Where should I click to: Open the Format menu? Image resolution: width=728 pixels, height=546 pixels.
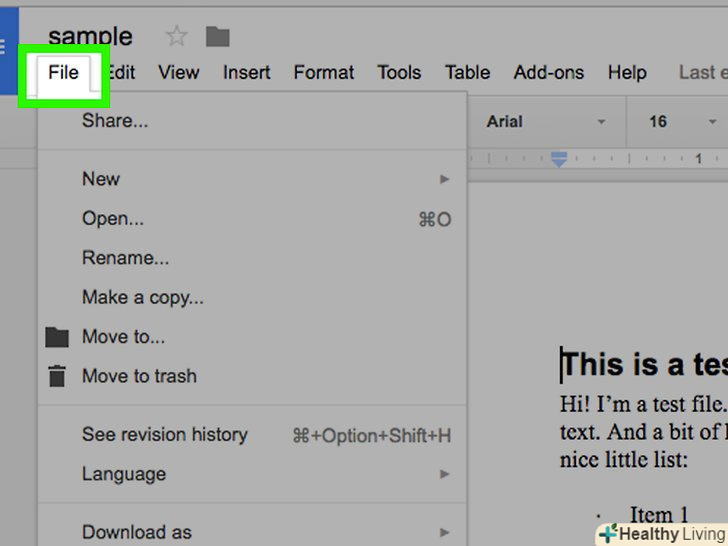pyautogui.click(x=324, y=72)
